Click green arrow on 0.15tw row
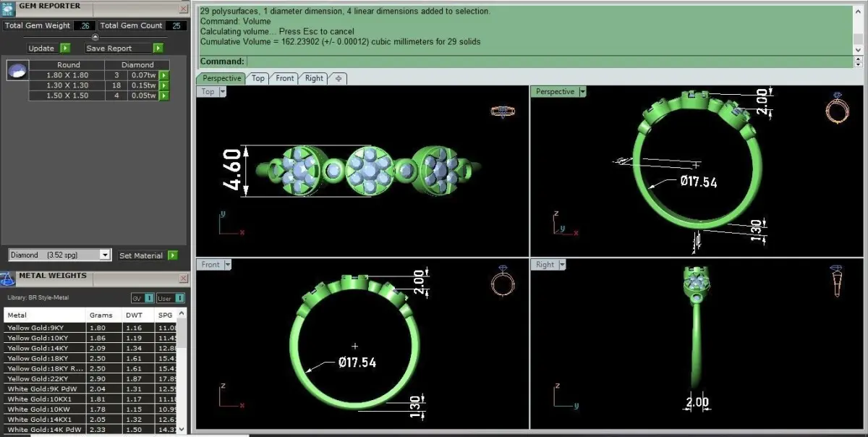This screenshot has height=437, width=868. 163,85
